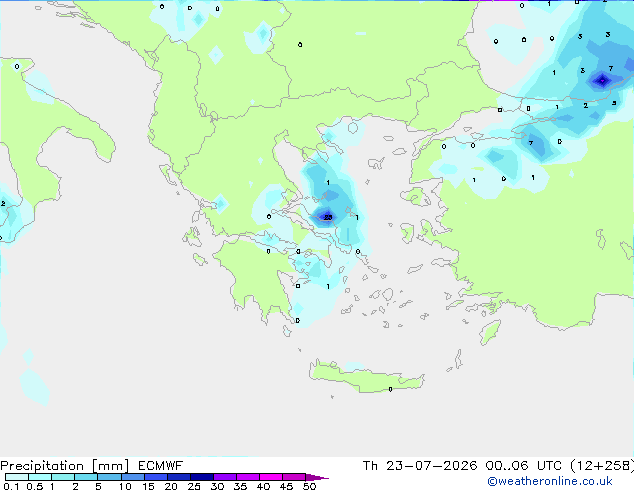Pick the lightest legend swatch after 0.1
Screen dimensions: 634x490
(x=17, y=477)
